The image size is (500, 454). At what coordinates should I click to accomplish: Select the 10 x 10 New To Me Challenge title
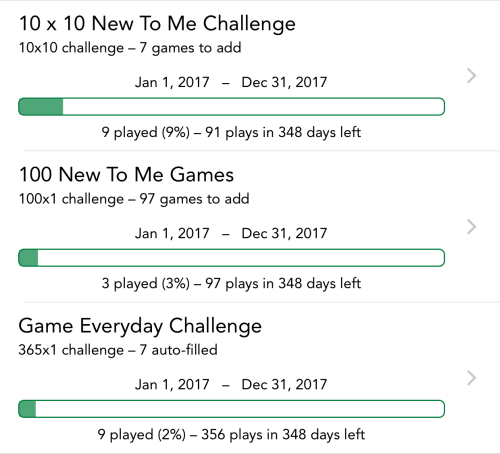point(157,24)
